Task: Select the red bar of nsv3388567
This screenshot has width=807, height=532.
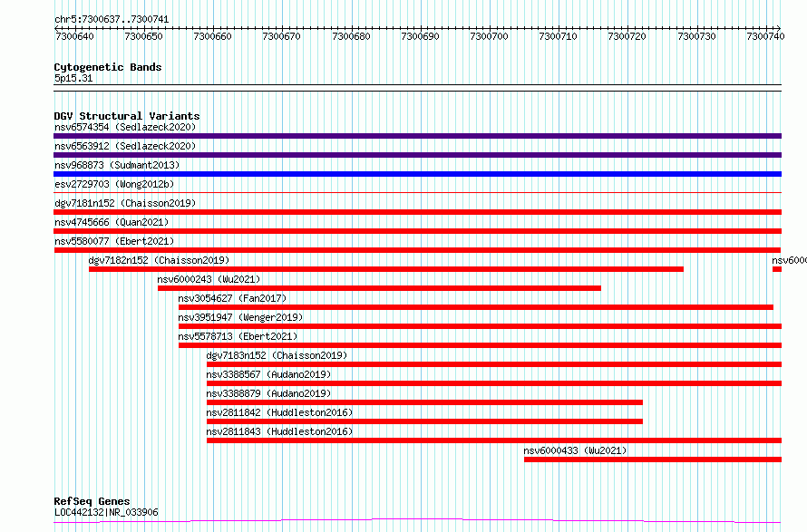Action: tap(494, 383)
